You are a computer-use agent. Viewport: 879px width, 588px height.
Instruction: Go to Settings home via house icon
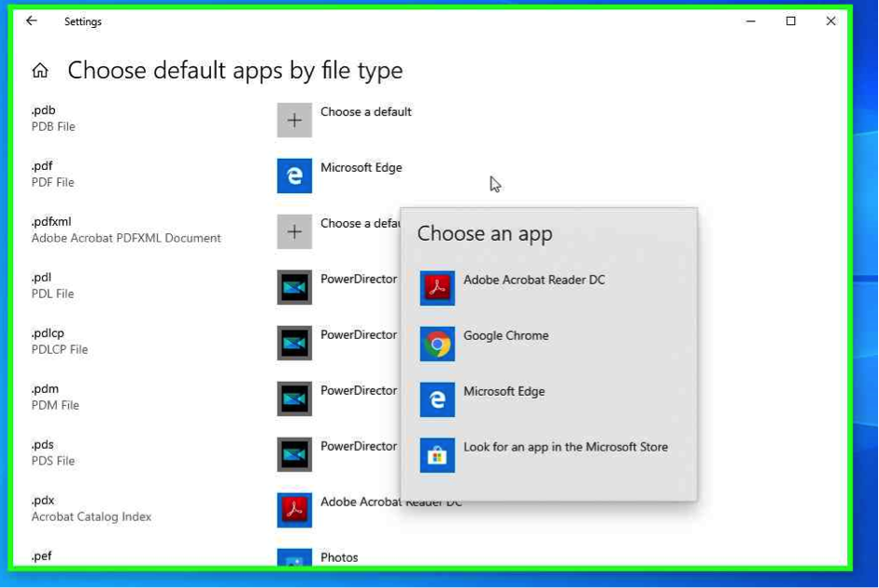pos(40,71)
